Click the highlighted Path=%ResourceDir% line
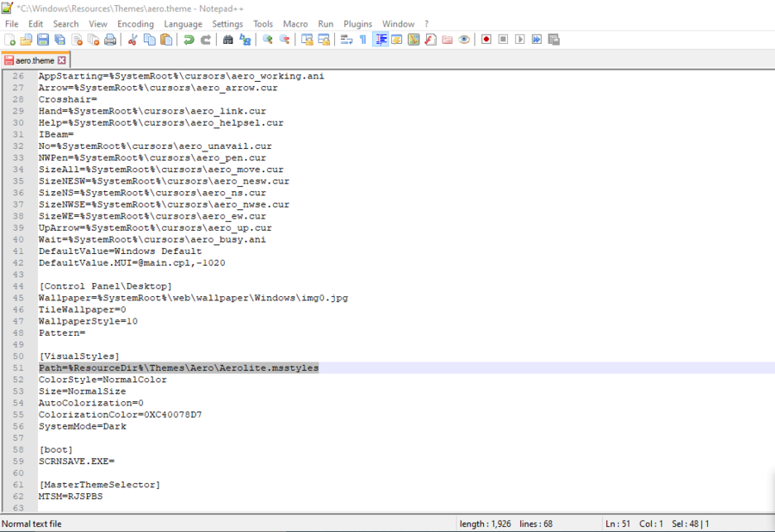 point(178,368)
